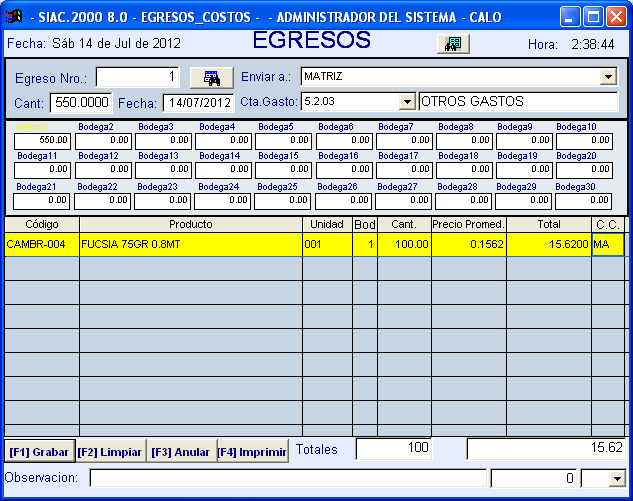Image resolution: width=633 pixels, height=501 pixels.
Task: Click the Fecha date field showing 14/07/2012
Action: [x=198, y=102]
